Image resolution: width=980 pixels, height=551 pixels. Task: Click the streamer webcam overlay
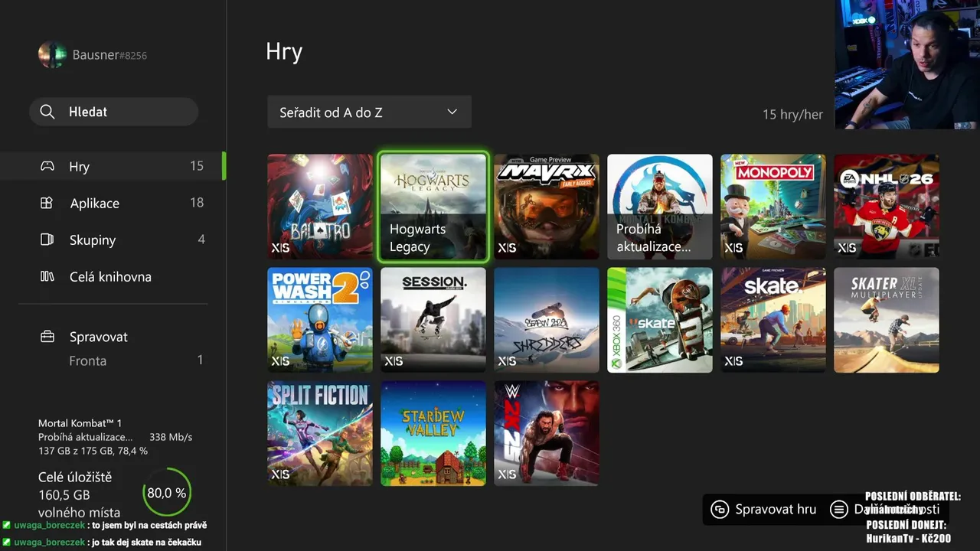(x=907, y=64)
